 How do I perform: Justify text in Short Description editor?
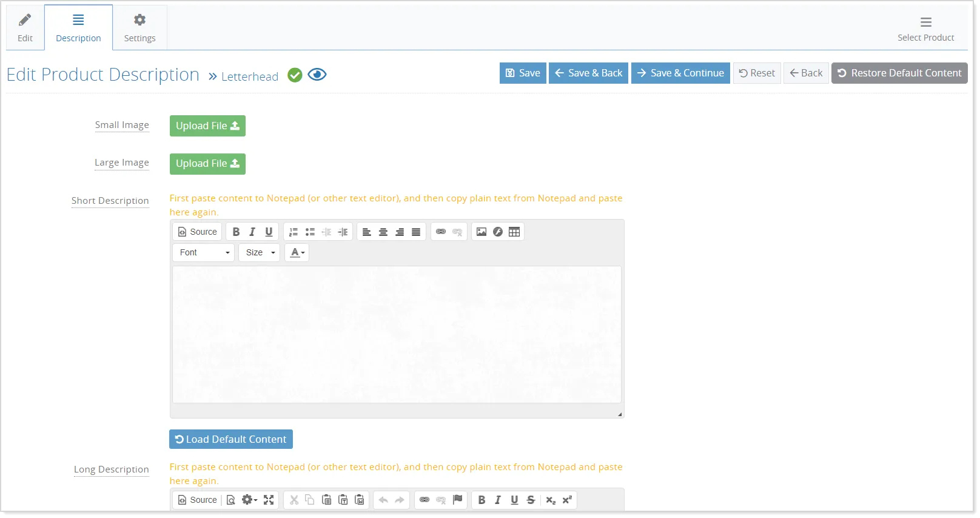coord(416,232)
